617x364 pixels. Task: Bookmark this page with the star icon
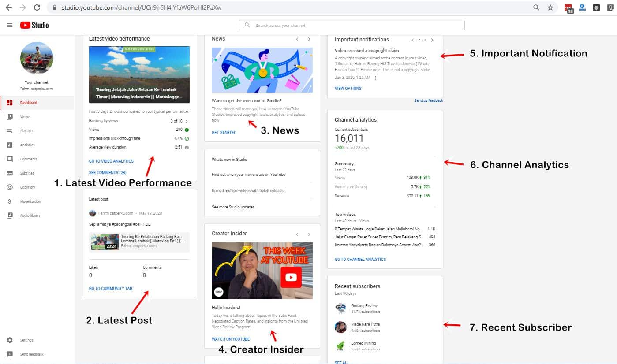pyautogui.click(x=550, y=7)
